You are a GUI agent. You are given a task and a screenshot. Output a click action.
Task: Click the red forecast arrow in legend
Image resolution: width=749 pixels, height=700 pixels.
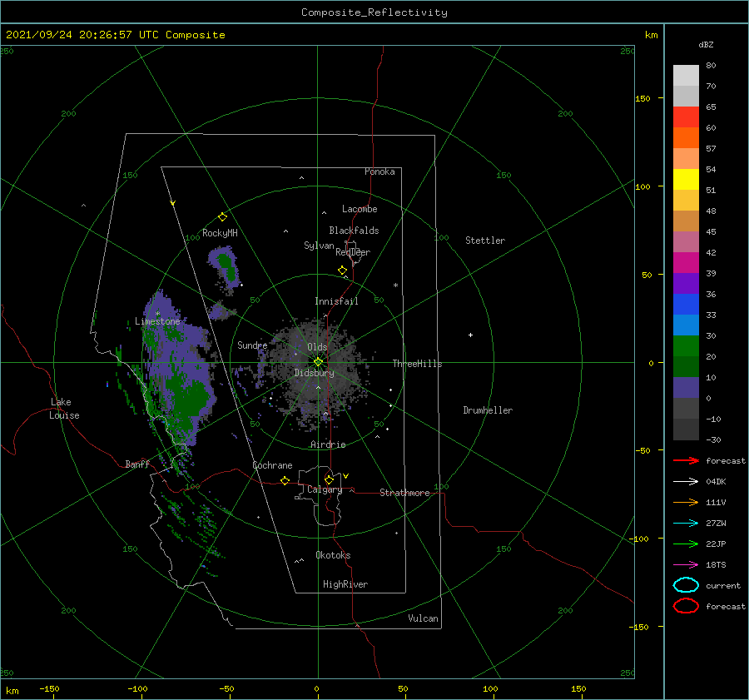(x=686, y=460)
